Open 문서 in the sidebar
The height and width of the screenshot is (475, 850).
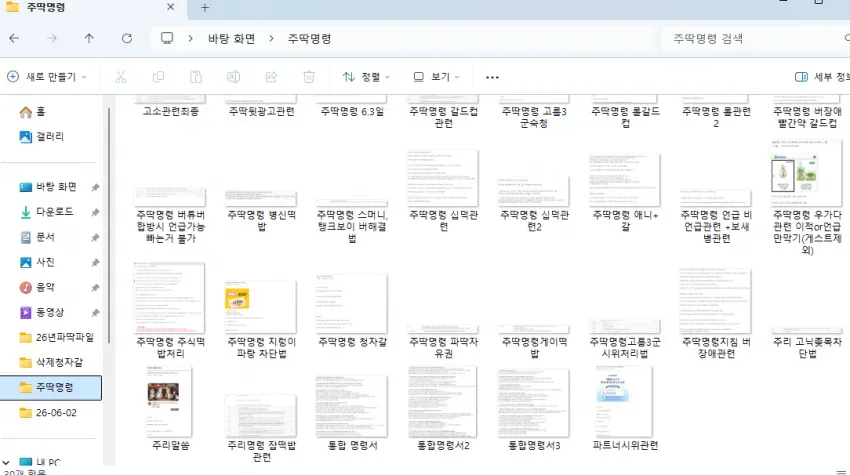pos(37,237)
